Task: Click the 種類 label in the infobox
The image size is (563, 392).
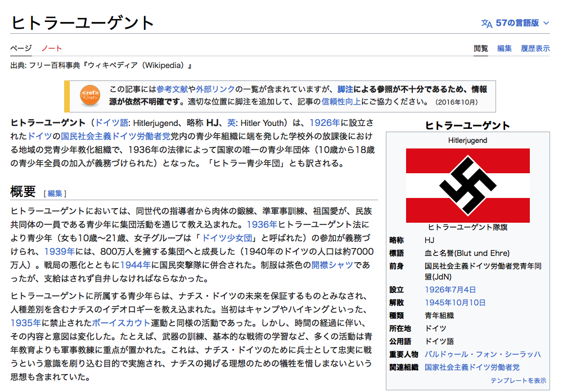Action: click(397, 316)
